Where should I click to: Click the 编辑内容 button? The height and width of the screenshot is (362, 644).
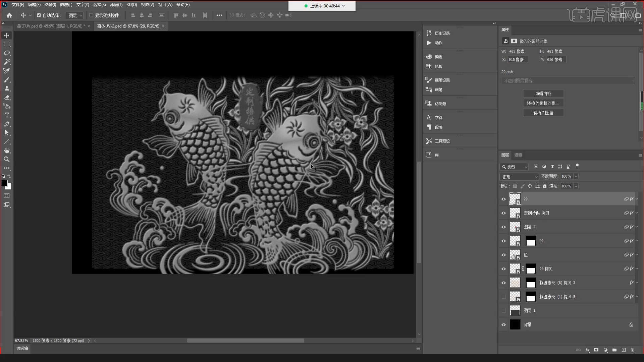pos(543,94)
